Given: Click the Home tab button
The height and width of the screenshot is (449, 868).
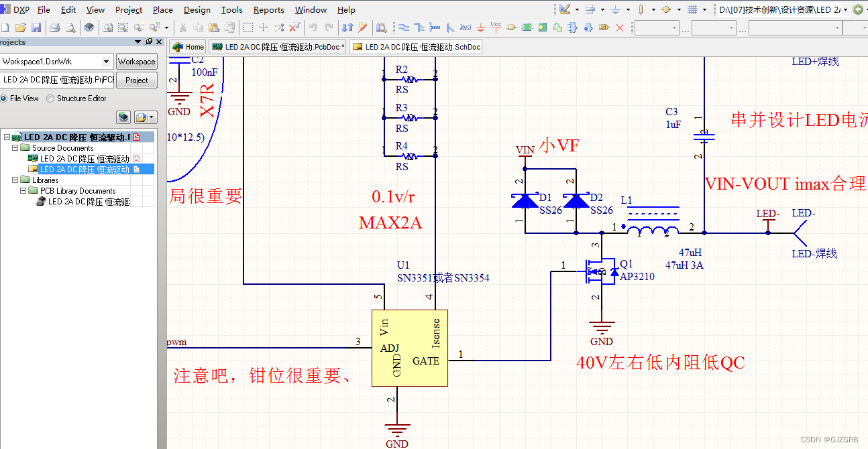Looking at the screenshot, I should (x=188, y=47).
